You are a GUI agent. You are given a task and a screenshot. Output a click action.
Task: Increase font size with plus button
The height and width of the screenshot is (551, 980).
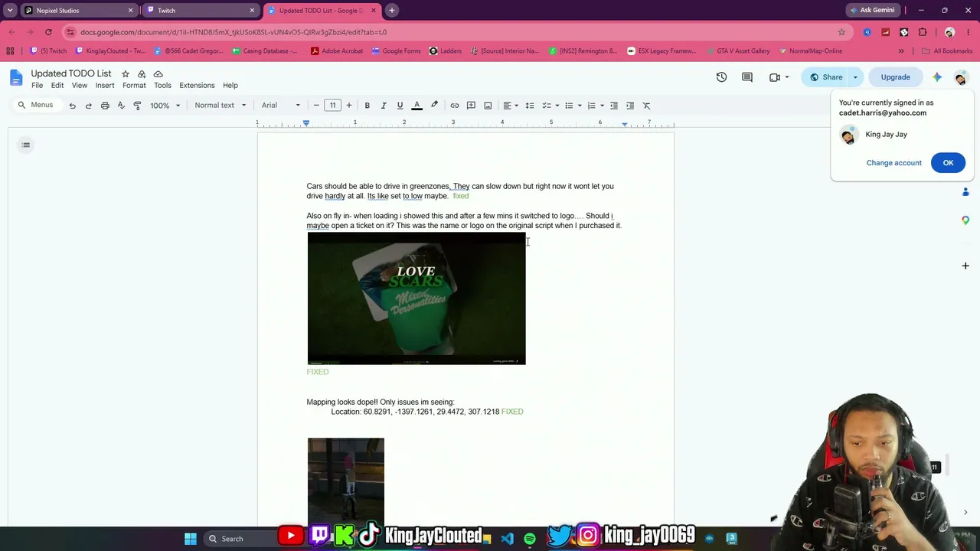tap(349, 106)
